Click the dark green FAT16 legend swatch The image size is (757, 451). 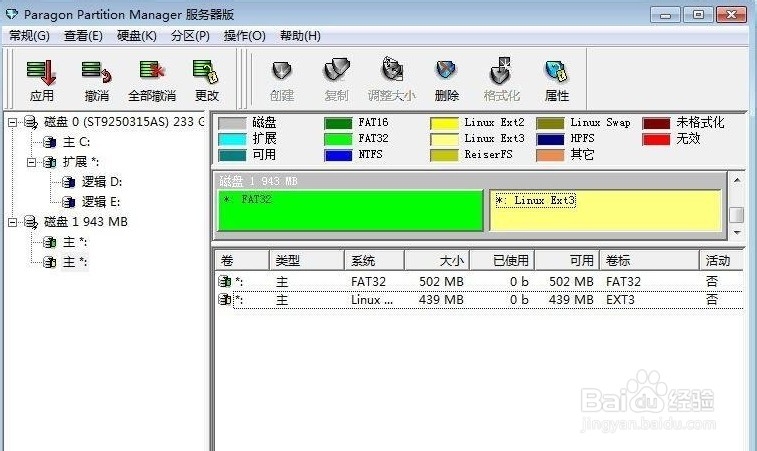pyautogui.click(x=338, y=123)
